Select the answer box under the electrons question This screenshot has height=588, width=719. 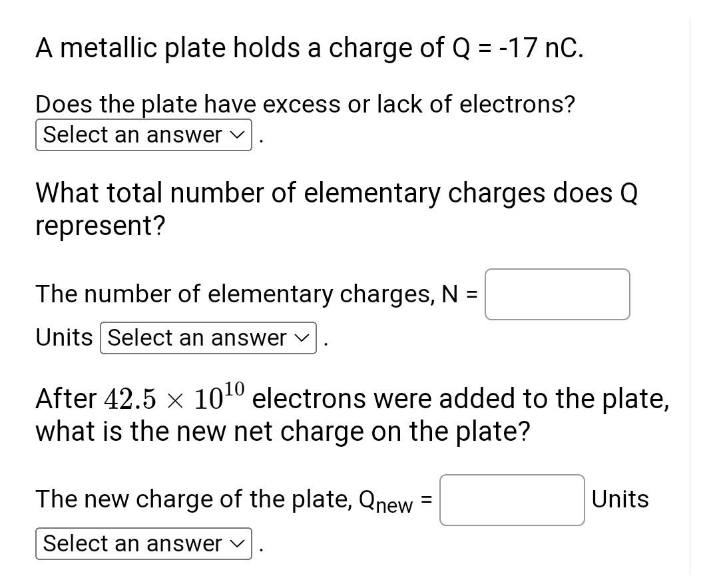point(143,135)
